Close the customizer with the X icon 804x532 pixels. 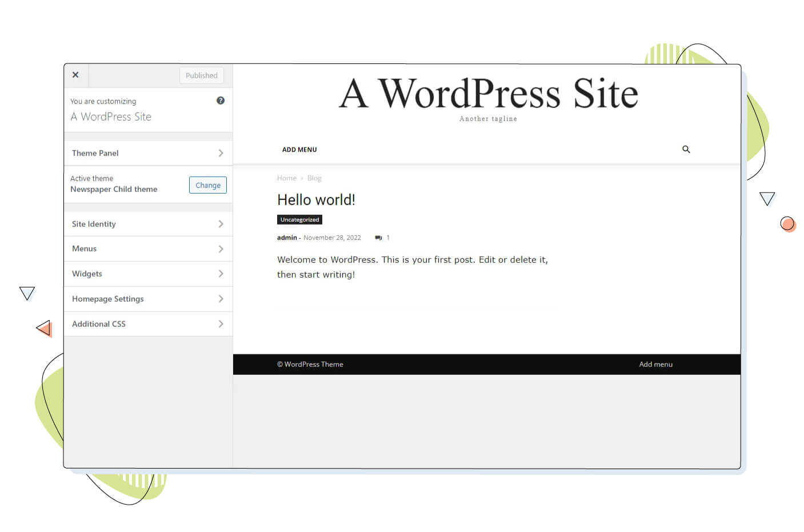[x=75, y=75]
